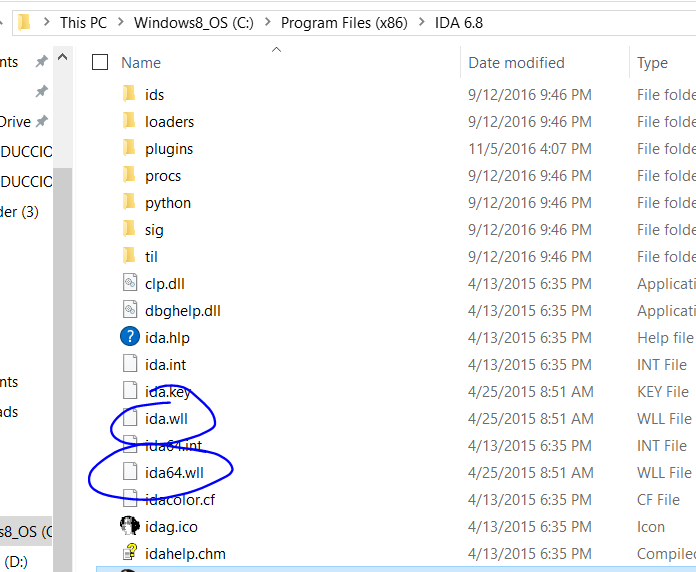Select the ida.wll file name
The height and width of the screenshot is (572, 696).
coord(166,418)
